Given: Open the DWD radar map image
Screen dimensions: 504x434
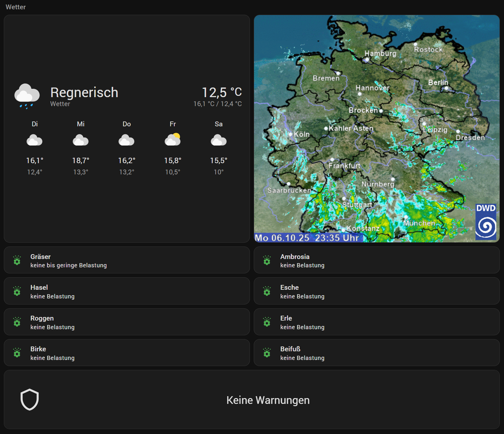Looking at the screenshot, I should (x=376, y=128).
